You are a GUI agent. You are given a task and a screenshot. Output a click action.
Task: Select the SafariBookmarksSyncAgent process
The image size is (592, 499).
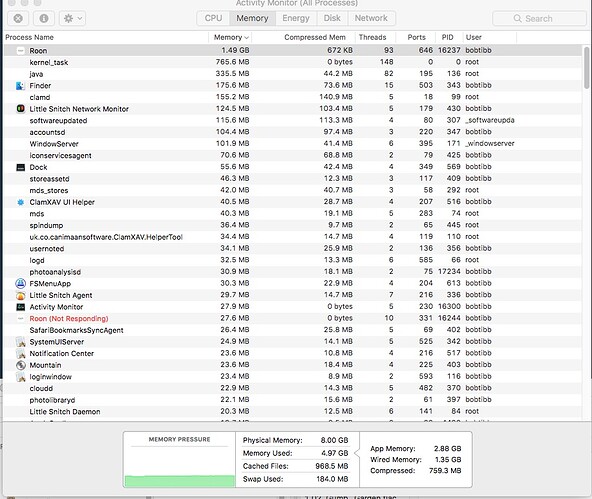pyautogui.click(x=293, y=330)
